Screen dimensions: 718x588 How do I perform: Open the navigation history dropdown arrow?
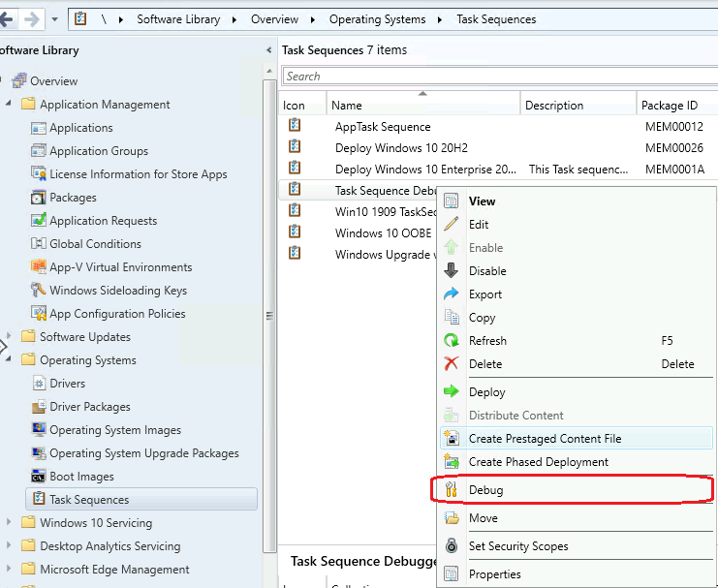[54, 19]
